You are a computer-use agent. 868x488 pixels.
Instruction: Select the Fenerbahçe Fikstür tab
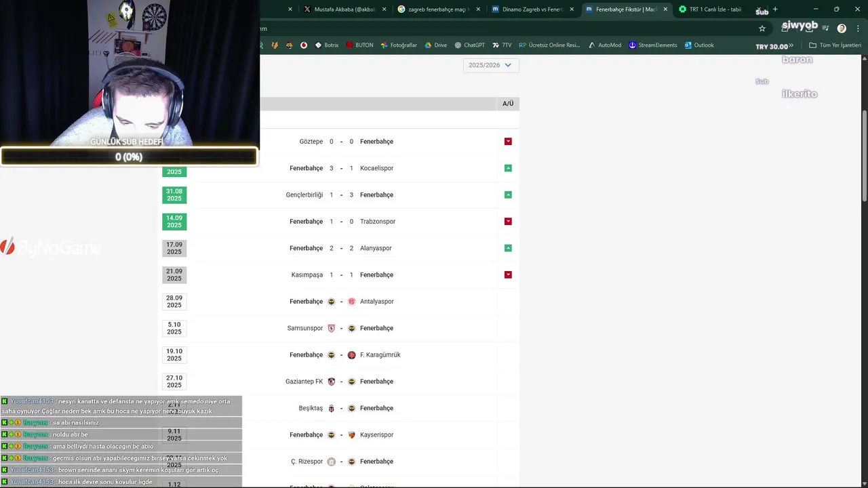(x=627, y=9)
